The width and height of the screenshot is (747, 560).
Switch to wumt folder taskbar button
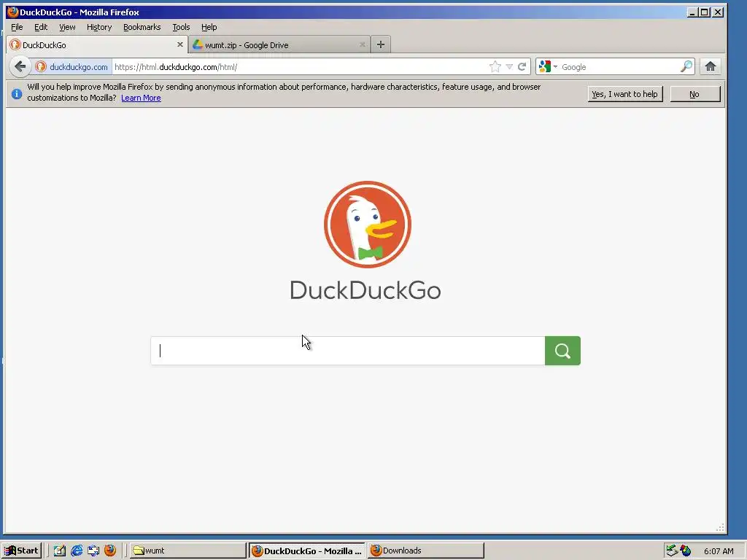click(x=187, y=551)
